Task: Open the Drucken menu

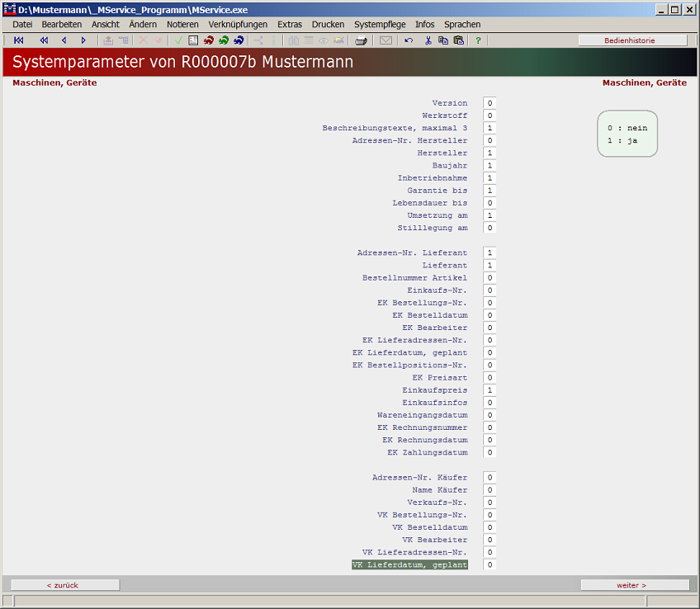Action: coord(328,25)
